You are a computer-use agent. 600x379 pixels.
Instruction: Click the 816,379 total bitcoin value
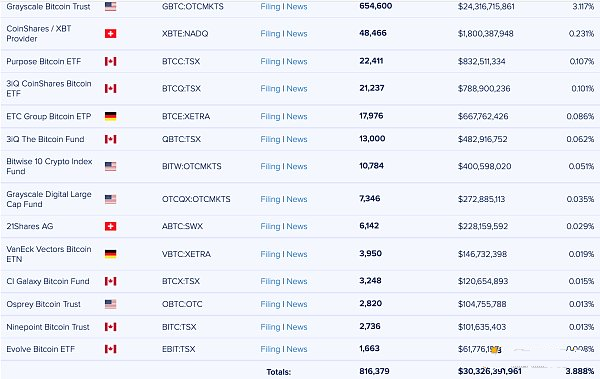pyautogui.click(x=374, y=371)
